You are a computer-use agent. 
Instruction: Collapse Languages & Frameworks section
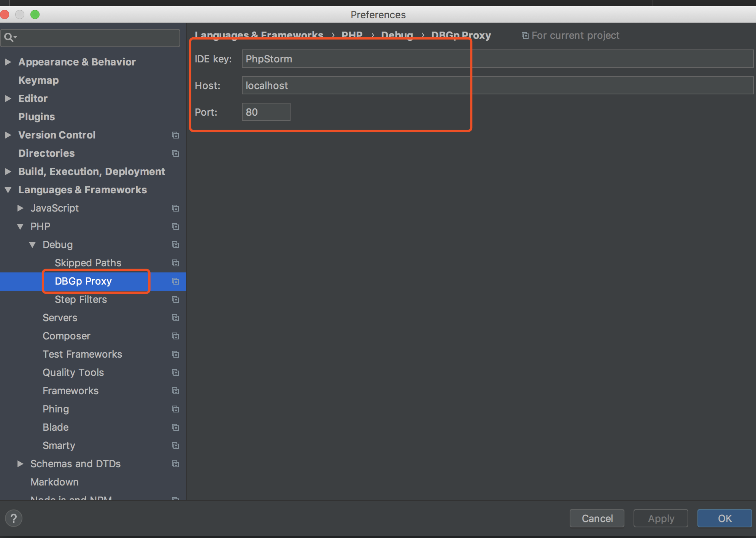(x=8, y=190)
